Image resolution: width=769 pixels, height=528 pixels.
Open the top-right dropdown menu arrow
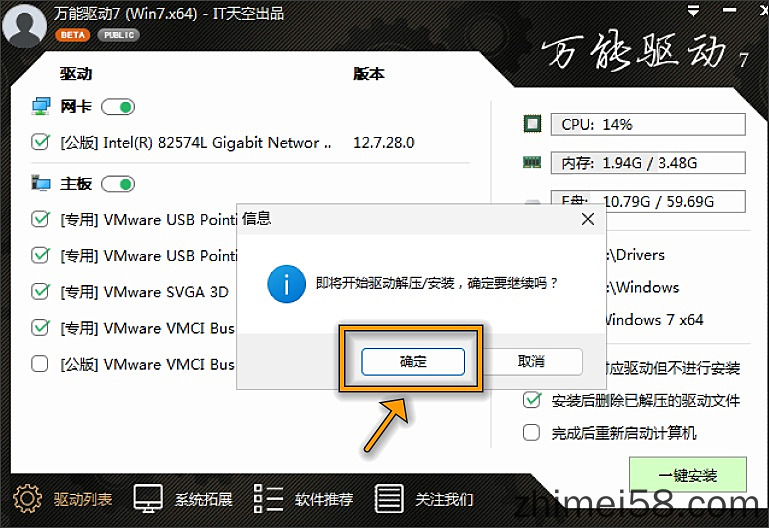pyautogui.click(x=693, y=11)
